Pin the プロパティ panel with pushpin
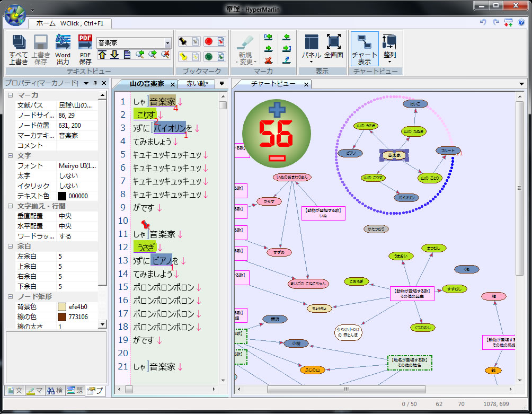The width and height of the screenshot is (532, 414). point(95,83)
